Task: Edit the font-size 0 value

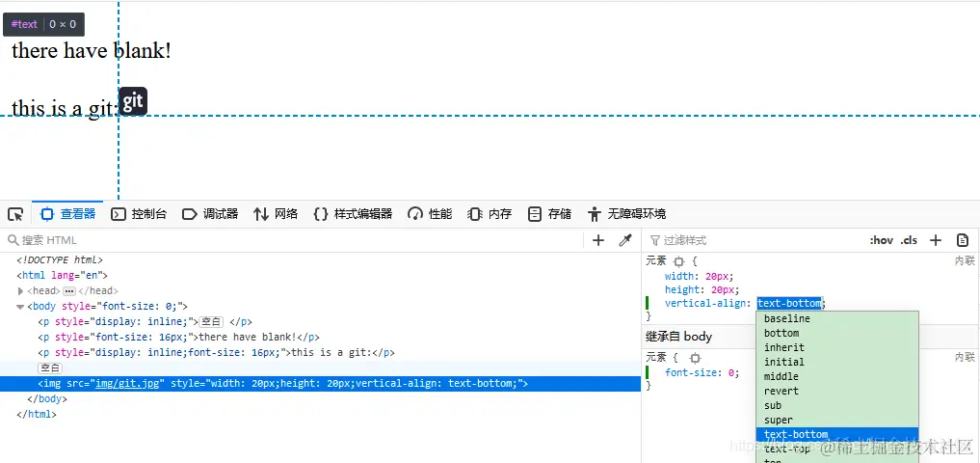Action: click(732, 373)
